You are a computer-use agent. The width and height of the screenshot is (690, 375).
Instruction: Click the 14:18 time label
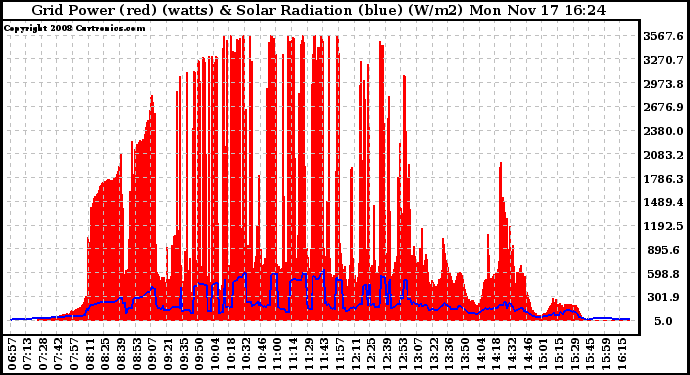click(x=496, y=353)
